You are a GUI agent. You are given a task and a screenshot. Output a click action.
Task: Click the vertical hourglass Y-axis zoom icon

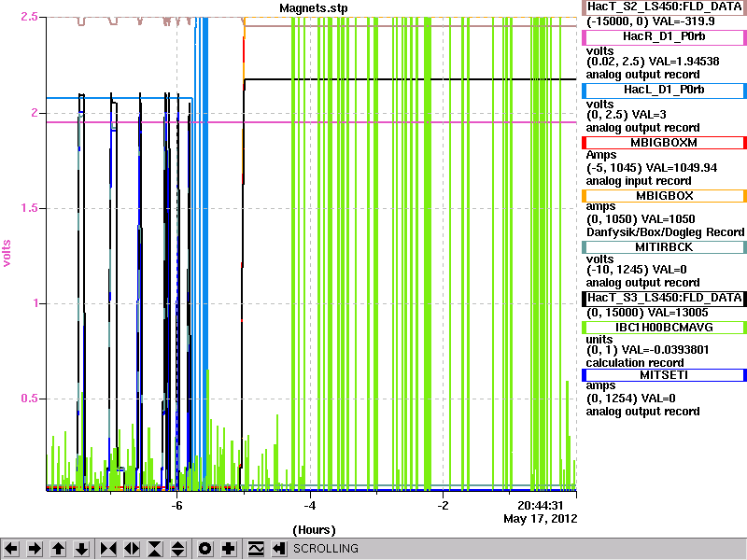[x=155, y=549]
